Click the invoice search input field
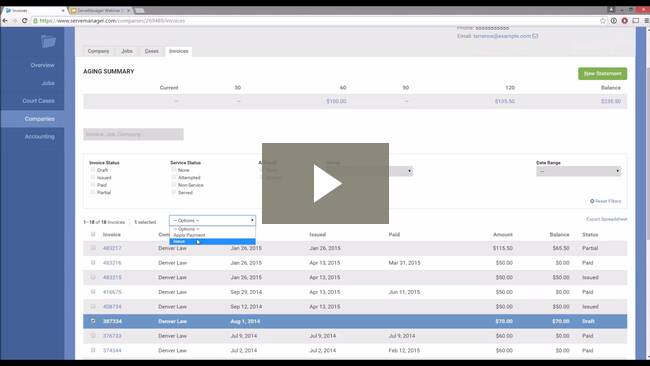The image size is (650, 366). click(x=133, y=134)
